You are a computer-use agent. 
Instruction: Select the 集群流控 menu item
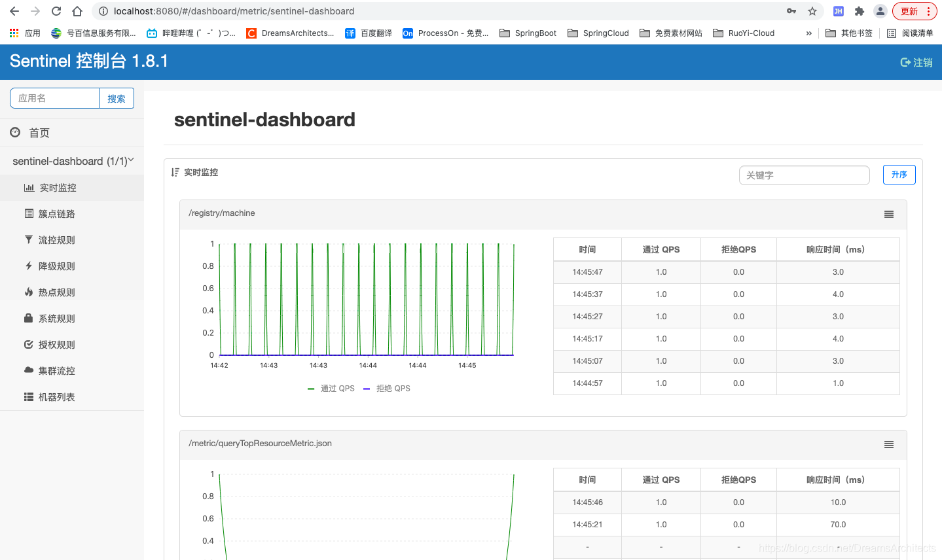click(72, 371)
